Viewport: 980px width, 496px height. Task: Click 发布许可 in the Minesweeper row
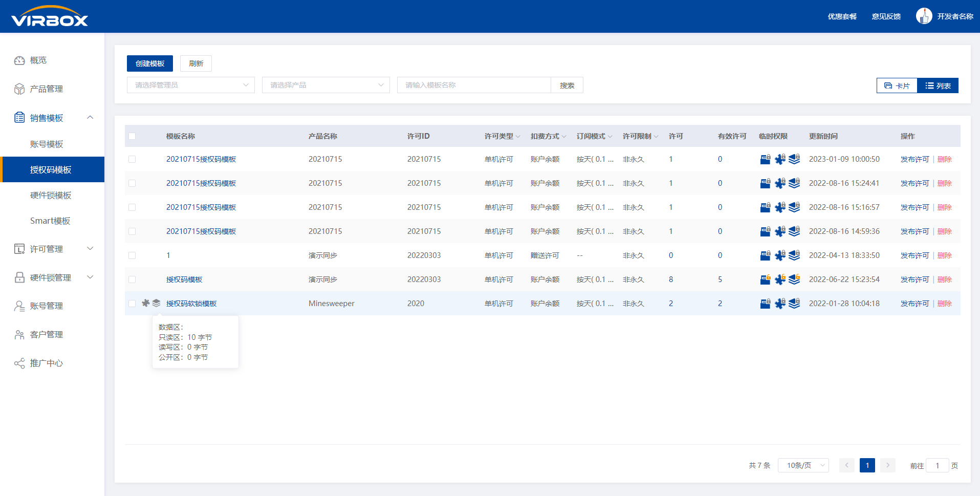914,304
